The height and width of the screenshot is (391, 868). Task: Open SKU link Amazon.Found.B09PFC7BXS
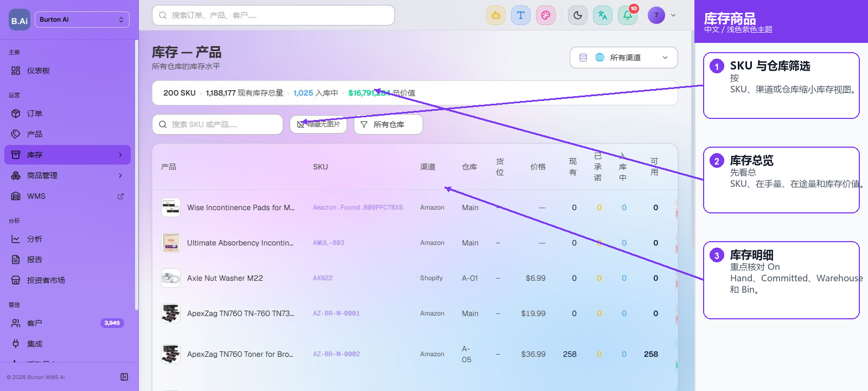[x=358, y=207]
